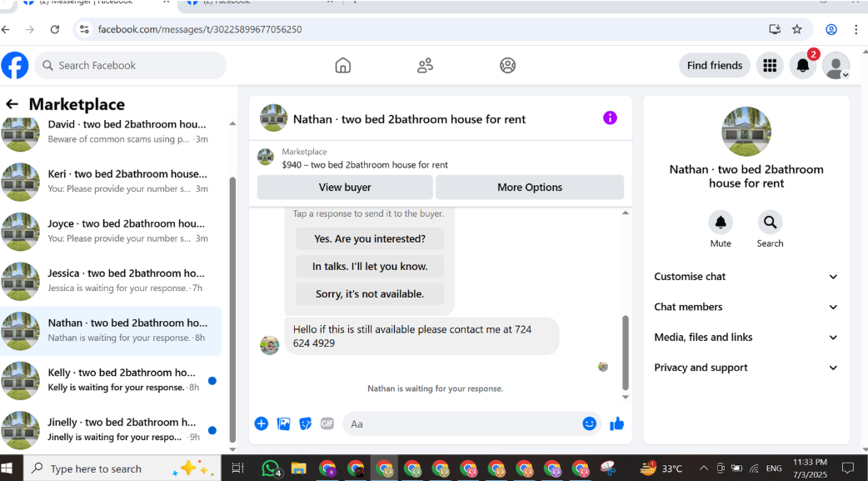Click the browser back arrow
This screenshot has width=868, height=481.
tap(6, 29)
